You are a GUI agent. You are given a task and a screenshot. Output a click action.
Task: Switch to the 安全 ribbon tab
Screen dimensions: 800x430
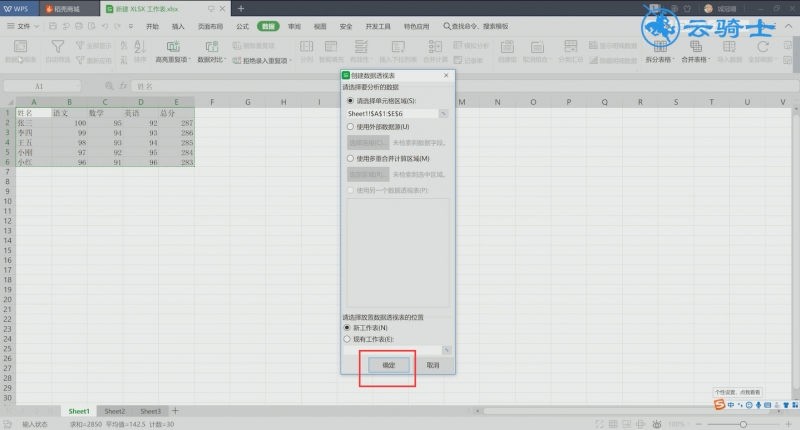346,27
